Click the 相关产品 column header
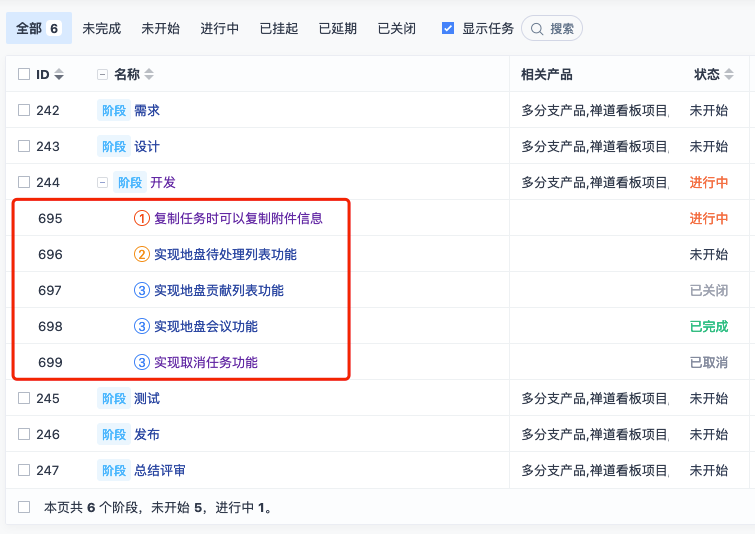The height and width of the screenshot is (534, 755). pyautogui.click(x=547, y=74)
